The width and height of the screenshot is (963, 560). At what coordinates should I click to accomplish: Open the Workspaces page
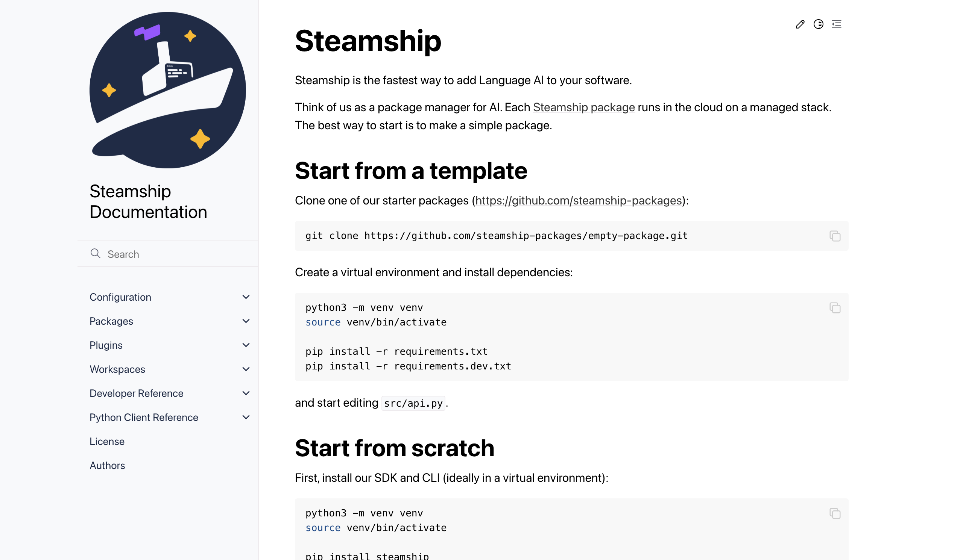point(117,369)
